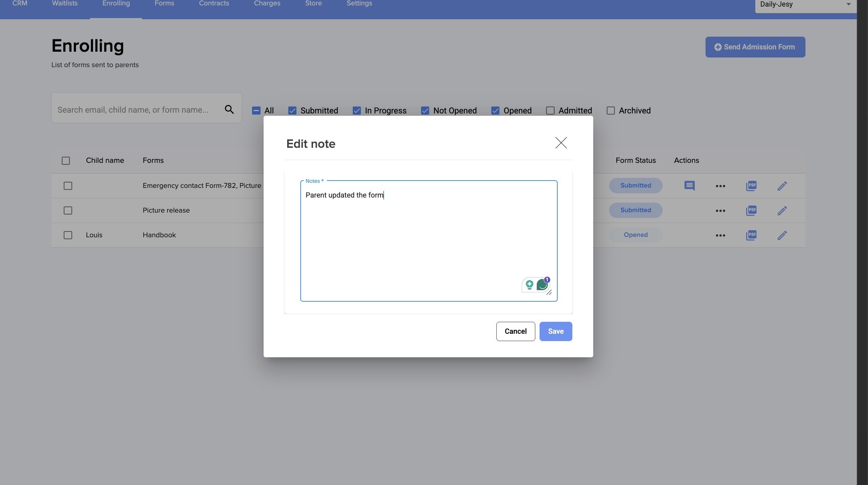Click the green lightbulb suggestion icon
This screenshot has height=485, width=868.
click(x=530, y=285)
